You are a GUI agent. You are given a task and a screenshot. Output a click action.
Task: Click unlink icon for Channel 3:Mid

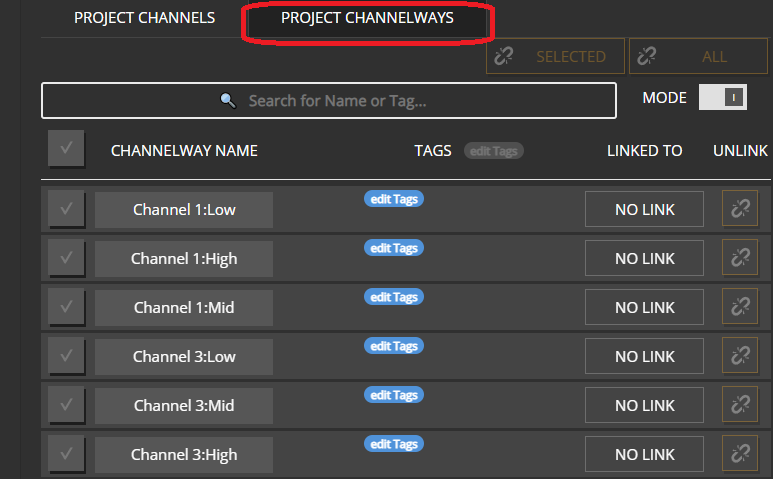(x=740, y=406)
